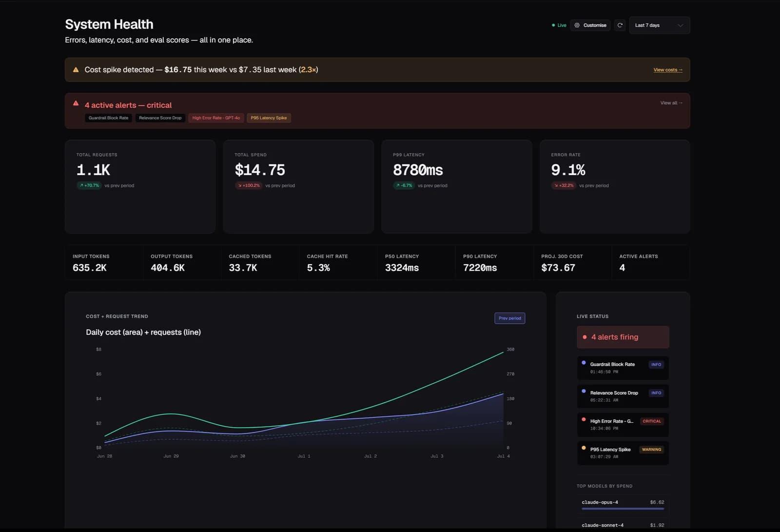Click the System Health page title
The width and height of the screenshot is (780, 532).
click(109, 24)
